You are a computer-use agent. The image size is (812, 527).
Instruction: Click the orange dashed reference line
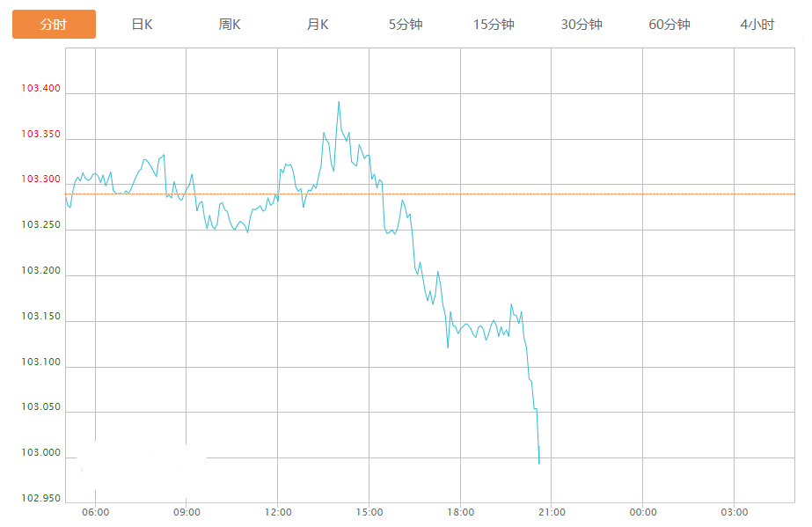[616, 194]
